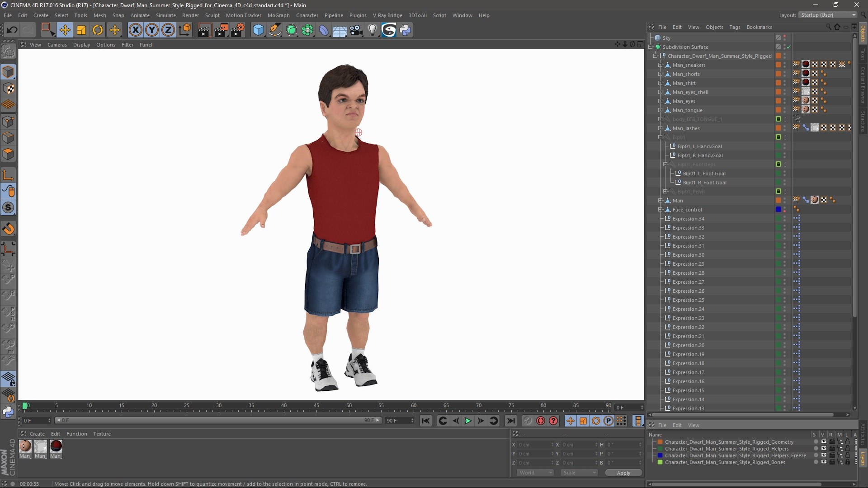Toggle Helpers layer visibility eye
The width and height of the screenshot is (868, 488).
(x=824, y=449)
